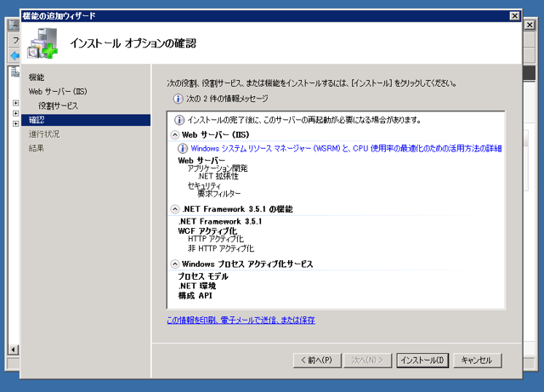Select 結果 step in sidebar
The image size is (544, 392).
coord(37,148)
